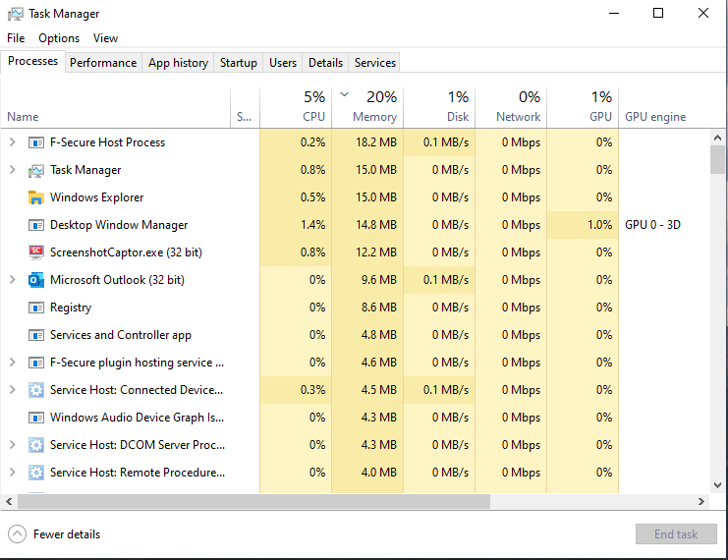Screen dimensions: 728x560
Task: Click the Registry process icon
Action: tap(36, 308)
